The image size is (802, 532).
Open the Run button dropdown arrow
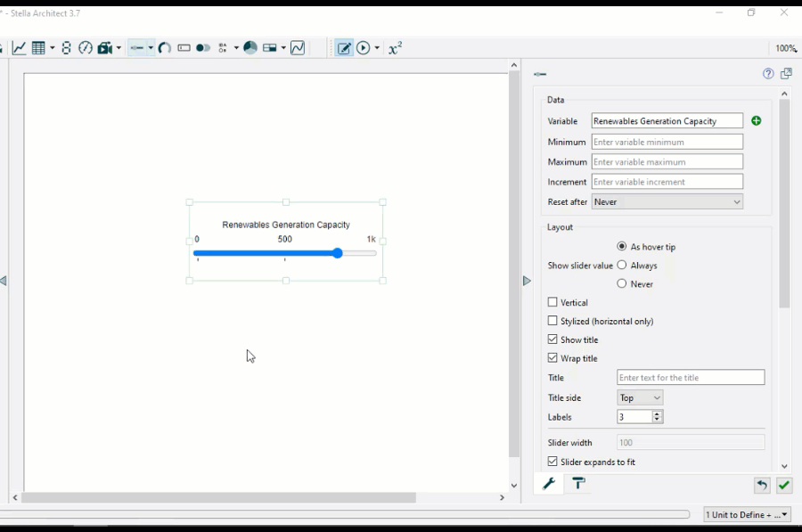point(377,48)
